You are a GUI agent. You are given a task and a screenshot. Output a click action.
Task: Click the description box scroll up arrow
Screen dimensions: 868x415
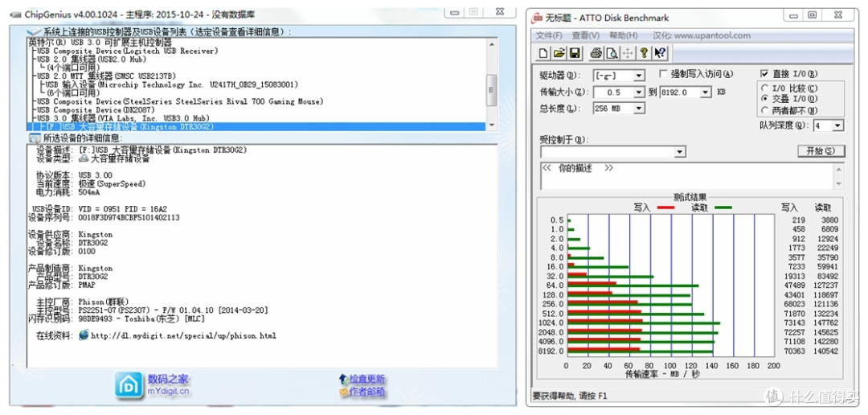[839, 169]
